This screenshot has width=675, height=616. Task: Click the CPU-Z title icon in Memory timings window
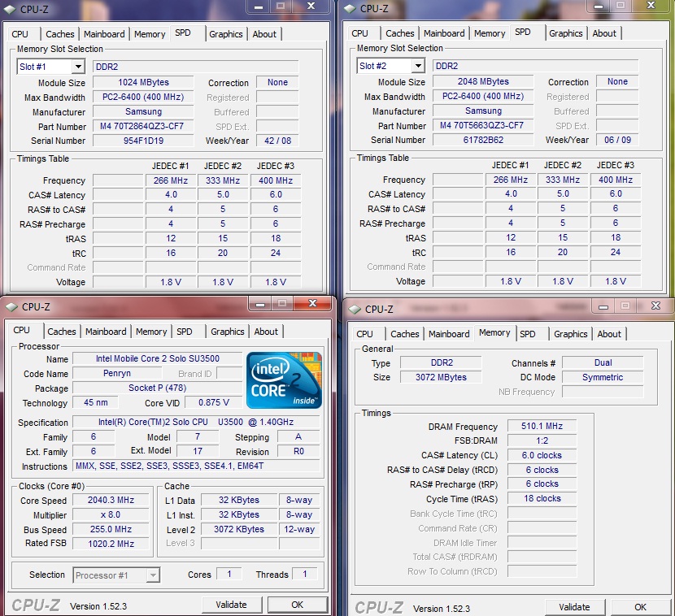(x=355, y=310)
